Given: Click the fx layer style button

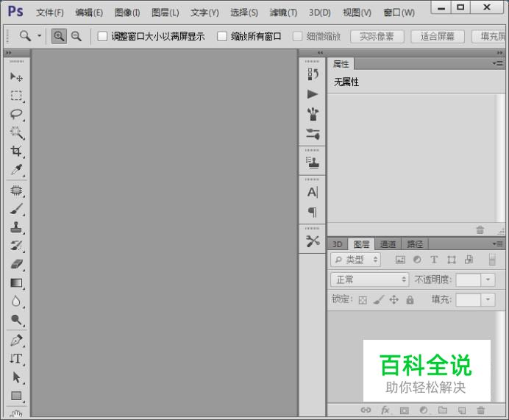Looking at the screenshot, I should pyautogui.click(x=385, y=410).
